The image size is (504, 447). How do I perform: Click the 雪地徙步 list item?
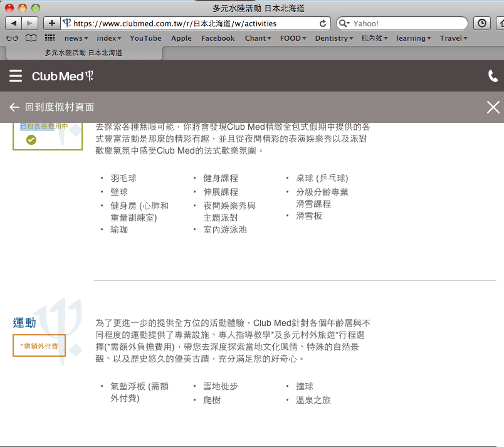(221, 386)
